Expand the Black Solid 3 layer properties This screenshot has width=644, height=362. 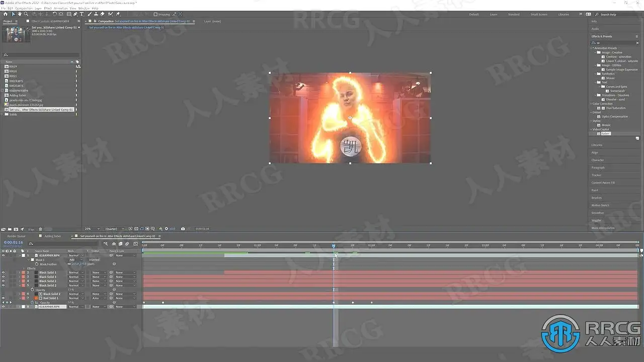19,277
